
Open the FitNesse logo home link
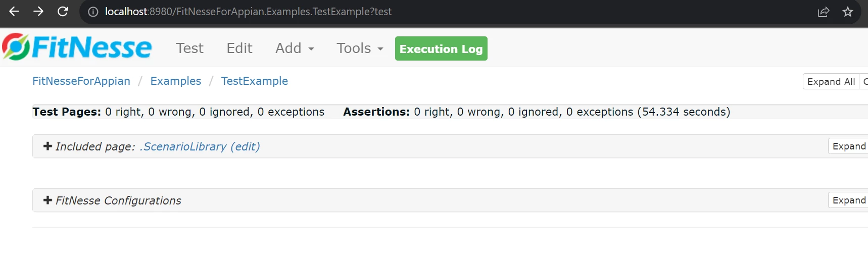77,47
